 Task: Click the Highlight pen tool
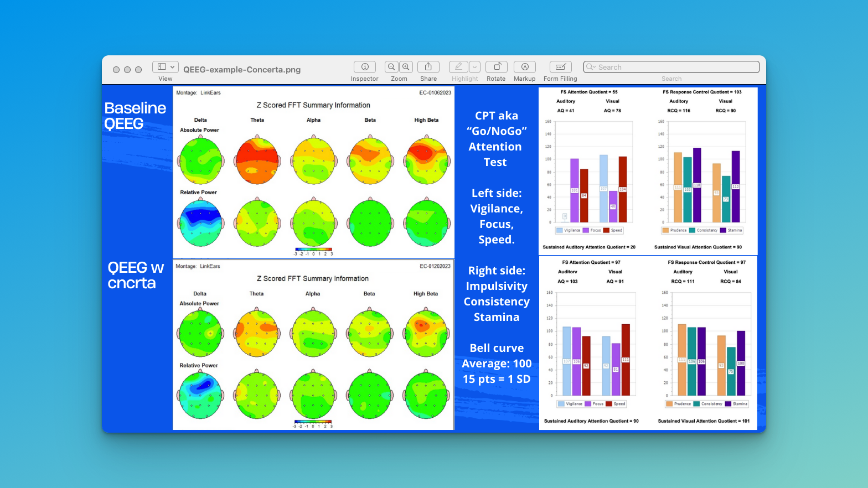click(458, 67)
